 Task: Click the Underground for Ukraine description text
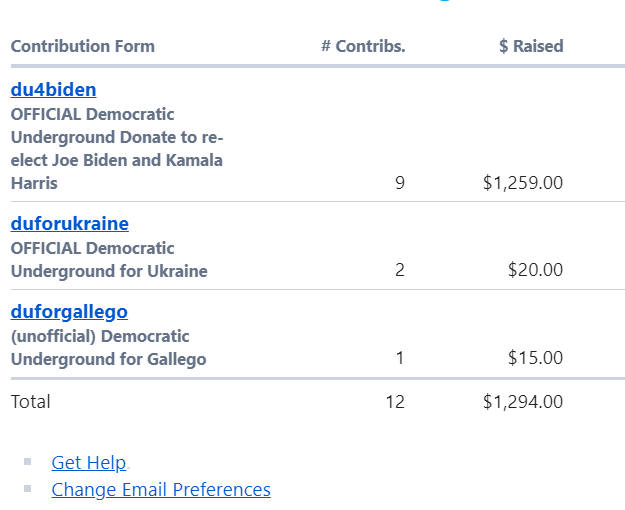click(109, 260)
